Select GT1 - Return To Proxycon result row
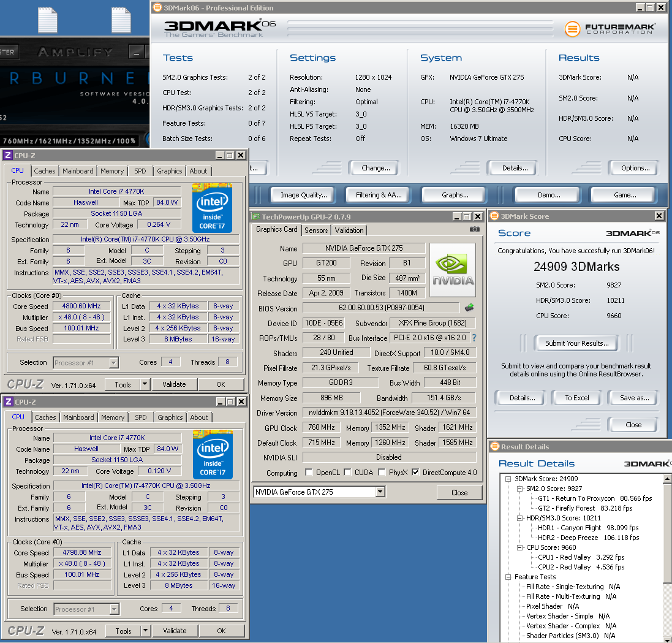Screen dimensions: 672x643 594,498
